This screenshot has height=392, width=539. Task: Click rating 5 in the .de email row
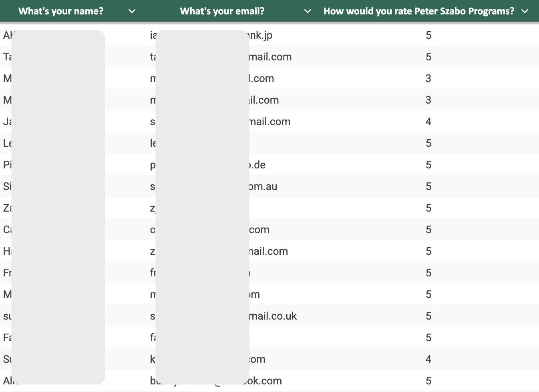pos(428,165)
